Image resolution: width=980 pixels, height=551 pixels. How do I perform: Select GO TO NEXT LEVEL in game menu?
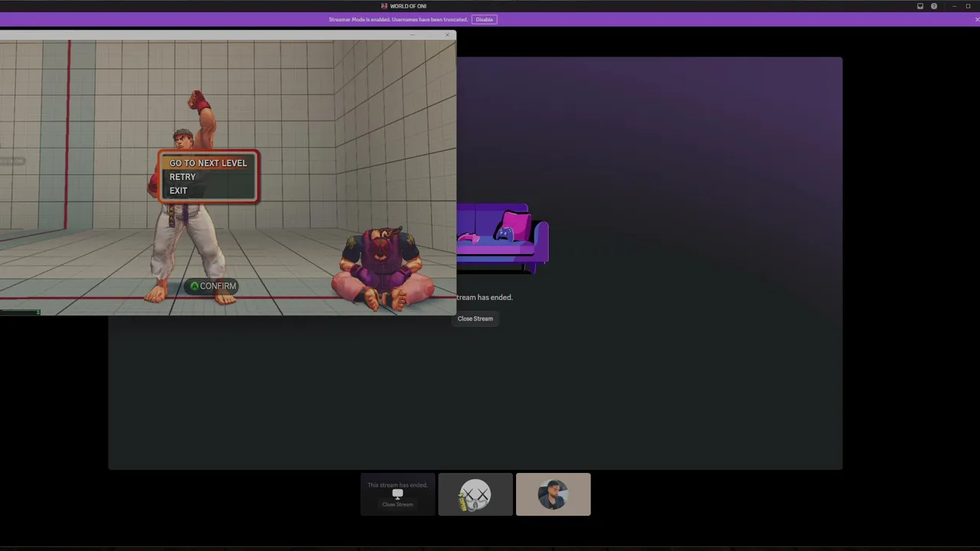[208, 163]
